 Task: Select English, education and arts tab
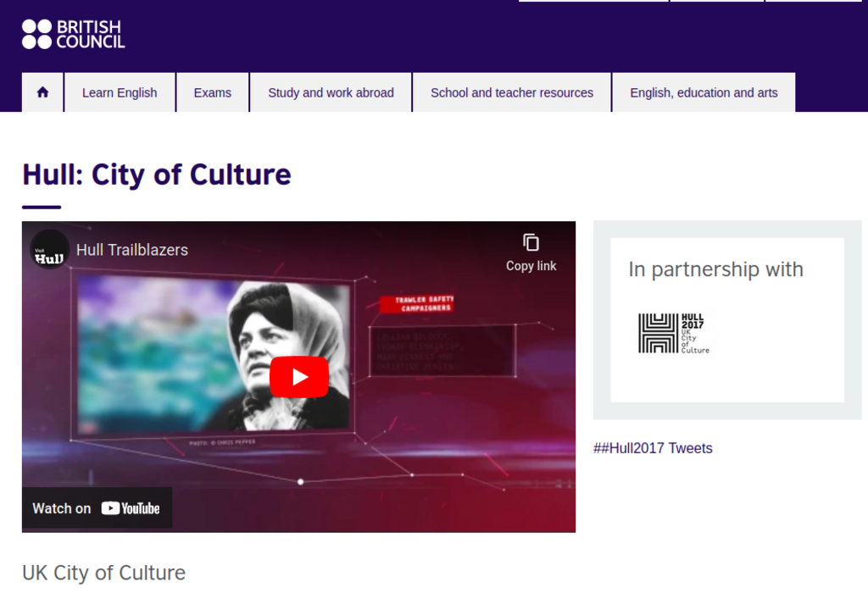(704, 91)
